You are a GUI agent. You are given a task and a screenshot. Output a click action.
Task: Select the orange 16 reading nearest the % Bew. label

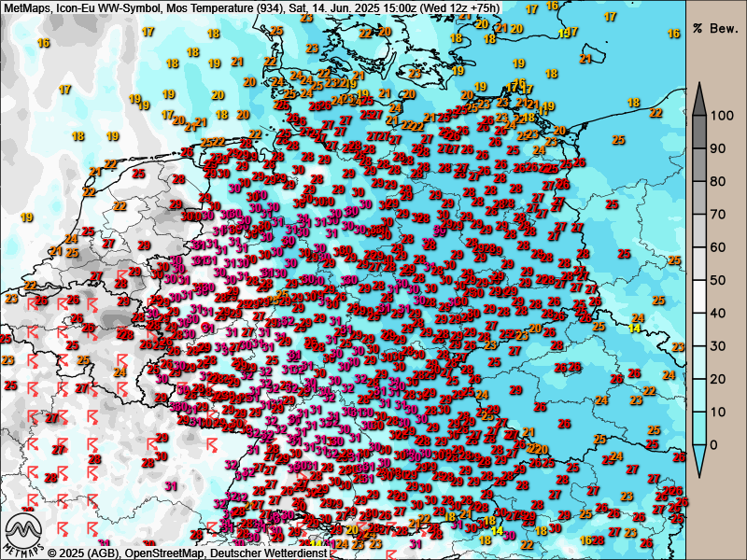pyautogui.click(x=673, y=34)
